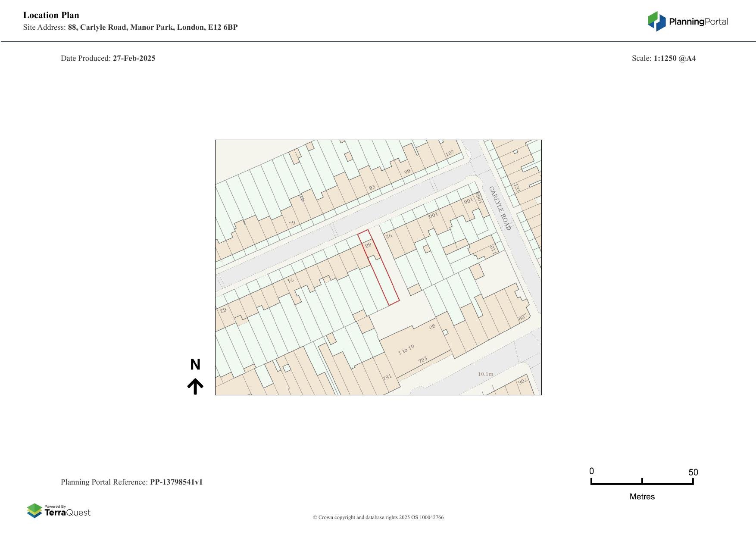Click house number 107 on the map

(x=450, y=153)
